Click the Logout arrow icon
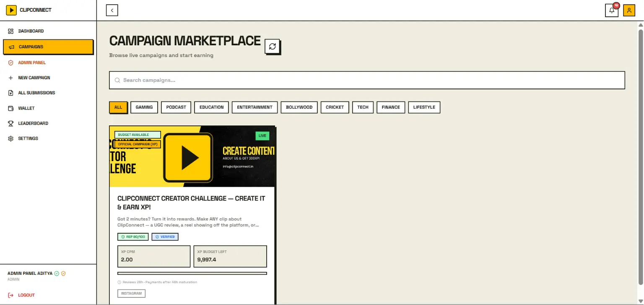The width and height of the screenshot is (644, 305). (x=11, y=295)
